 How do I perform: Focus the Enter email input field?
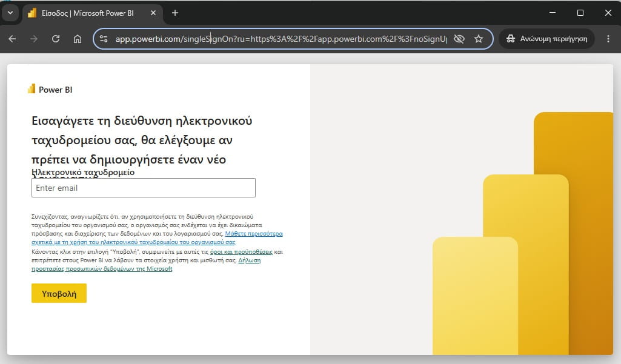(x=144, y=188)
